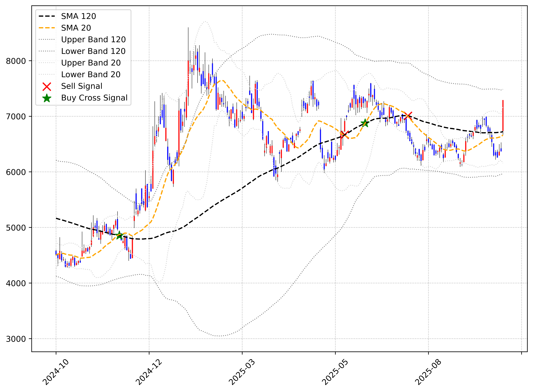
Task: Click the red X Sell Signal legend icon
Action: [47, 87]
